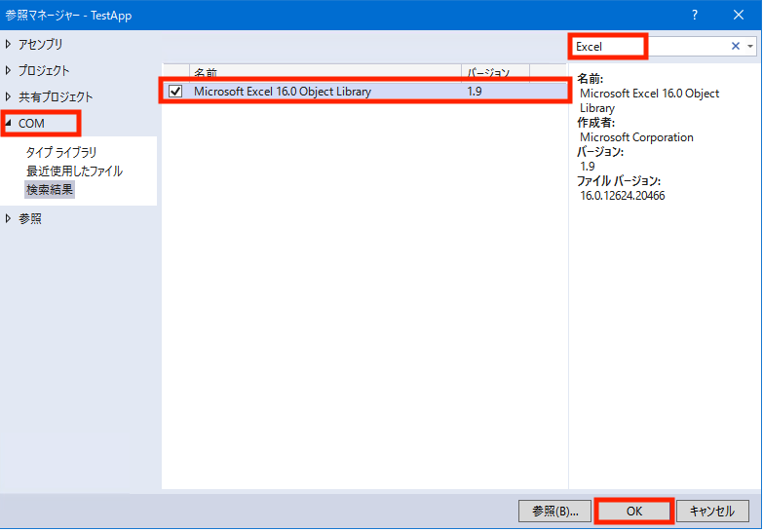Click the 参照(B)... browse button
Image resolution: width=763 pixels, height=532 pixels.
tap(554, 512)
